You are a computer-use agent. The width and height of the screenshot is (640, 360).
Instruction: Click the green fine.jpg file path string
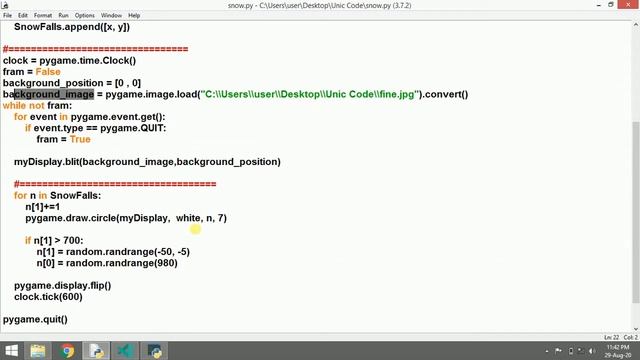tap(310, 94)
